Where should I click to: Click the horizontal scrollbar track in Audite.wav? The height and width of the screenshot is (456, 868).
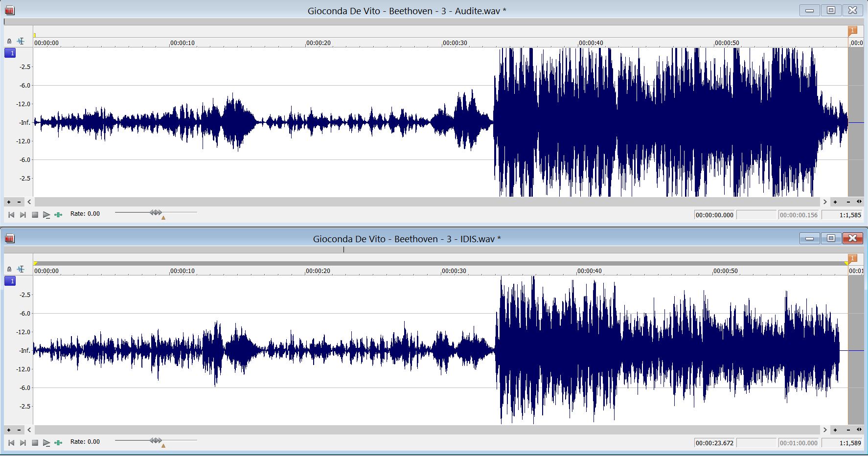(427, 202)
